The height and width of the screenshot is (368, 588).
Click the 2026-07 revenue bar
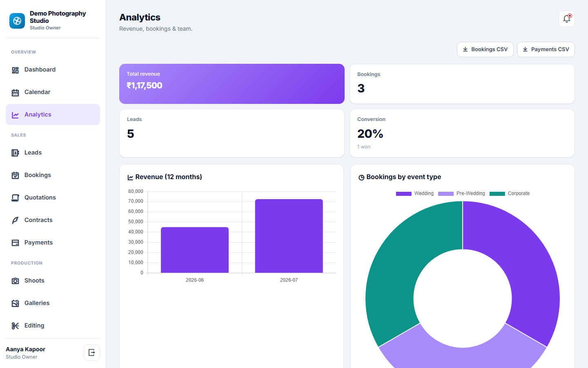289,236
